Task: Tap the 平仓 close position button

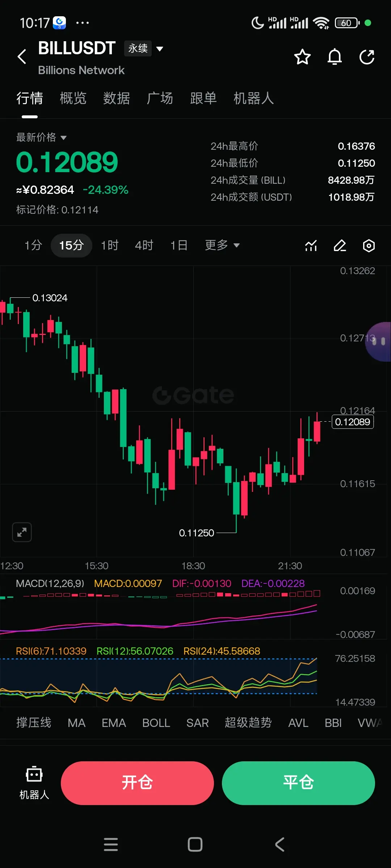Action: pyautogui.click(x=298, y=783)
